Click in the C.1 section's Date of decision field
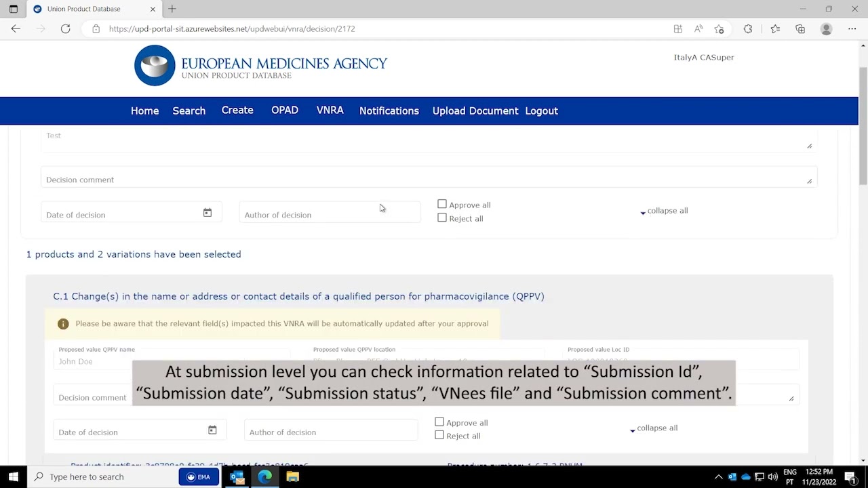 point(140,430)
